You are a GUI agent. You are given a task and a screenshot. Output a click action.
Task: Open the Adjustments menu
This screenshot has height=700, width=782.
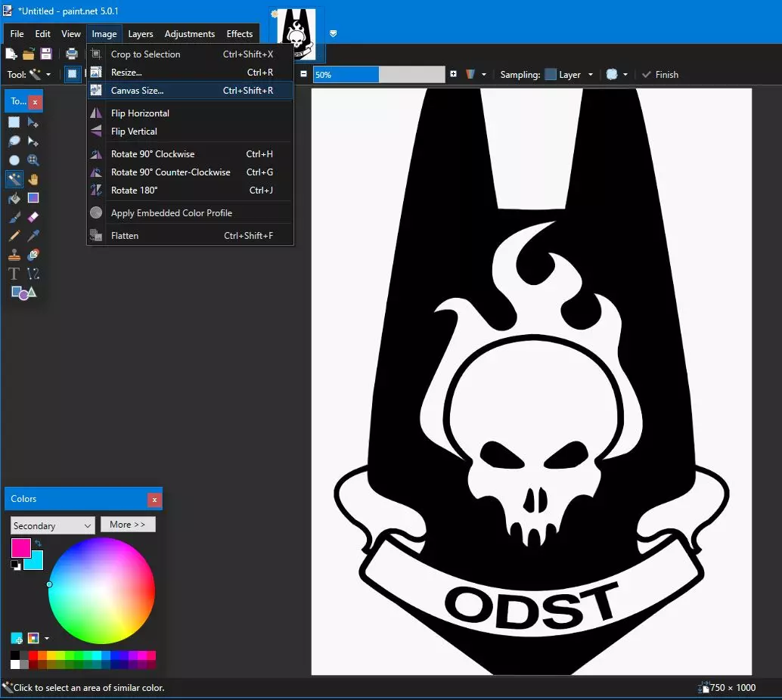[189, 34]
